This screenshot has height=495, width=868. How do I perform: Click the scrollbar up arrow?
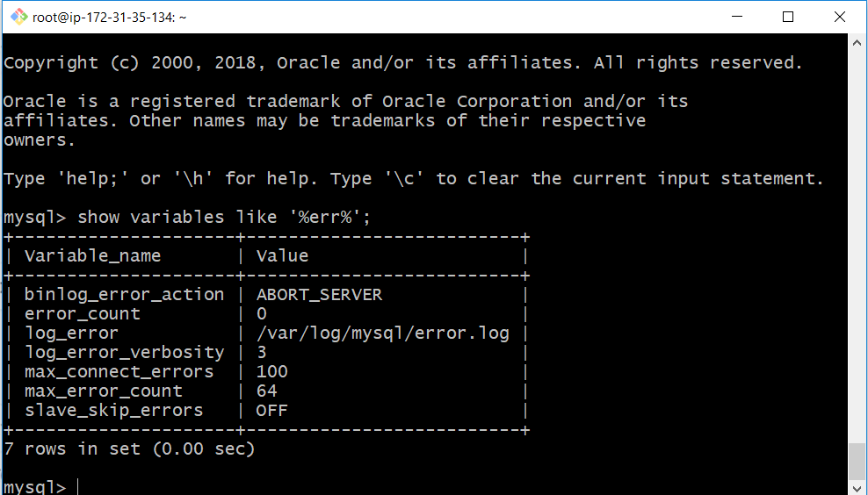coord(857,43)
